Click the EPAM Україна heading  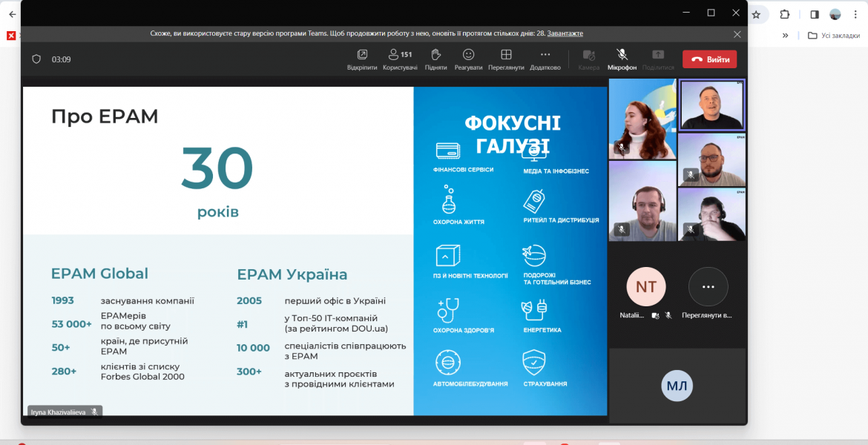[292, 274]
